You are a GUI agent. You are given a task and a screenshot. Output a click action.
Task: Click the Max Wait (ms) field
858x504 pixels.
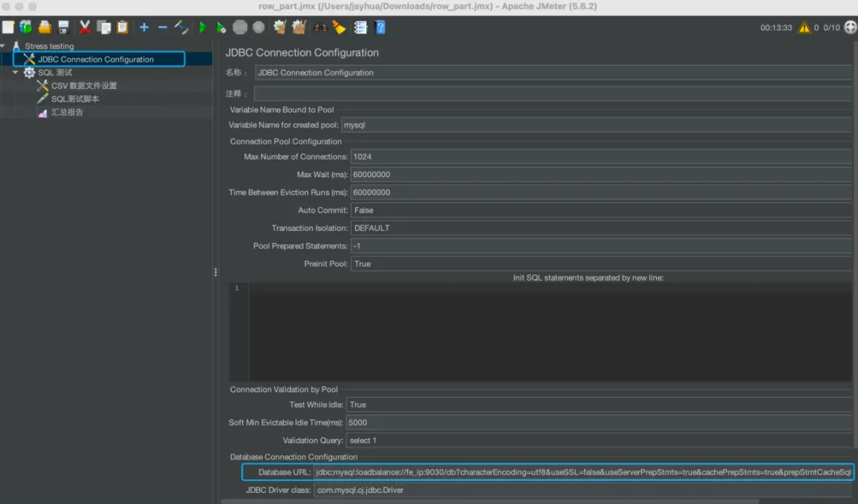tap(601, 175)
